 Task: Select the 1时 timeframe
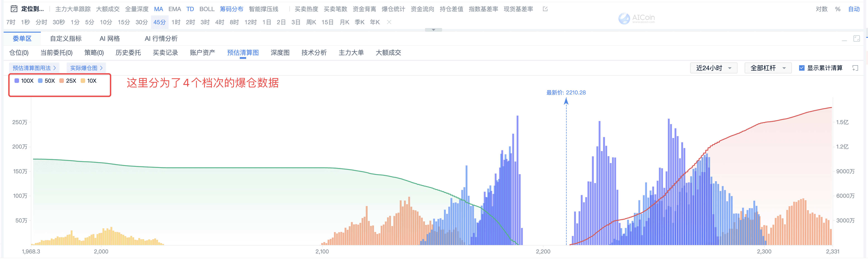[176, 22]
